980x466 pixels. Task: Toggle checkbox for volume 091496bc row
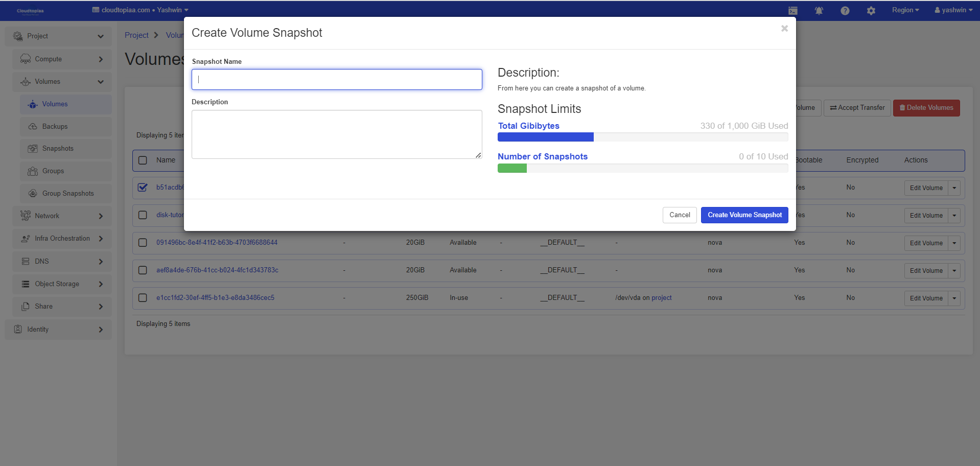[143, 243]
